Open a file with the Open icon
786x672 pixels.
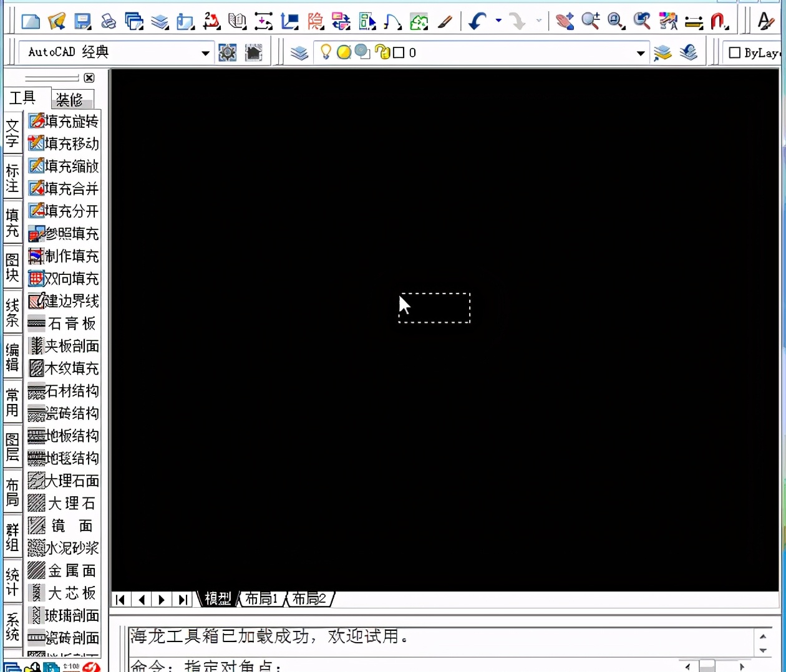pyautogui.click(x=57, y=22)
